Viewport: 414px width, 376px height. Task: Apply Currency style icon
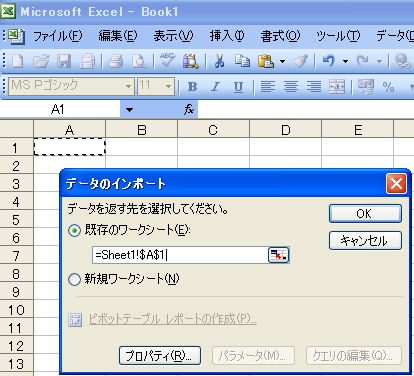pyautogui.click(x=366, y=87)
